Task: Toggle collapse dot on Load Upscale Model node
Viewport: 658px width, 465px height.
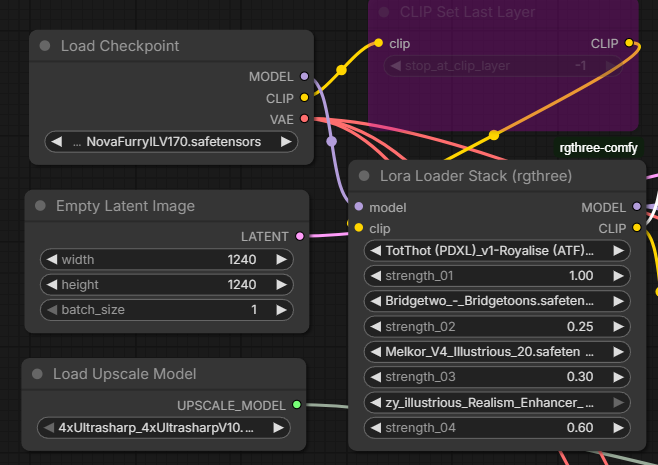Action: point(37,374)
